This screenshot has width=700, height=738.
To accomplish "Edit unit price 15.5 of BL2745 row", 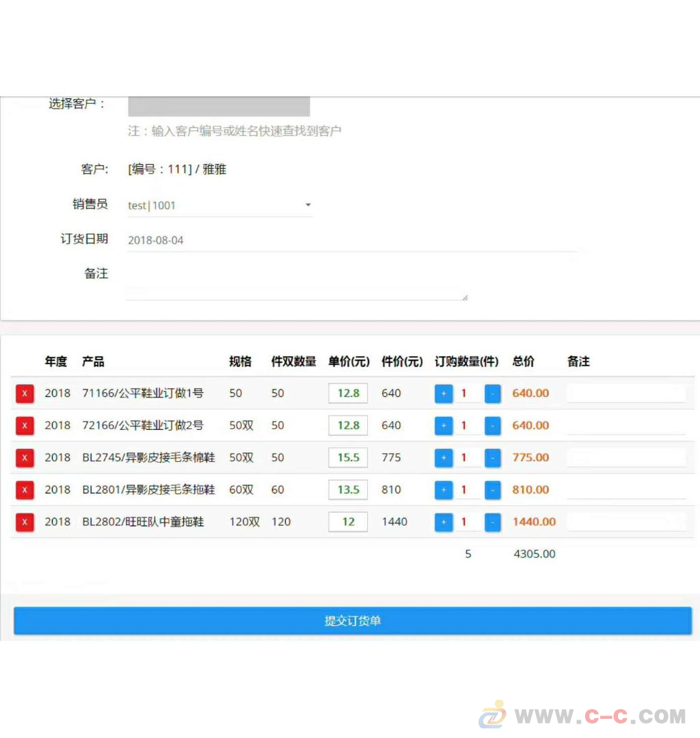I will [347, 458].
